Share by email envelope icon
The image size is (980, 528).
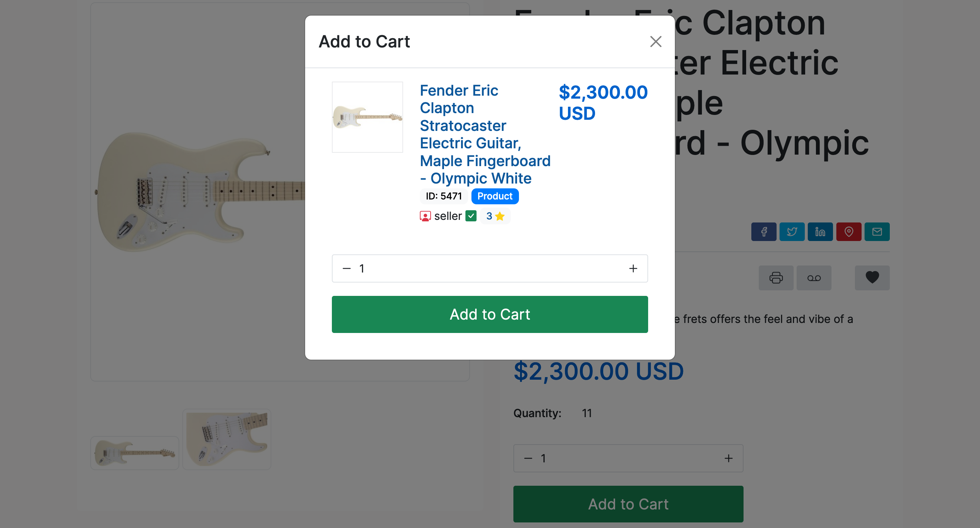coord(877,231)
